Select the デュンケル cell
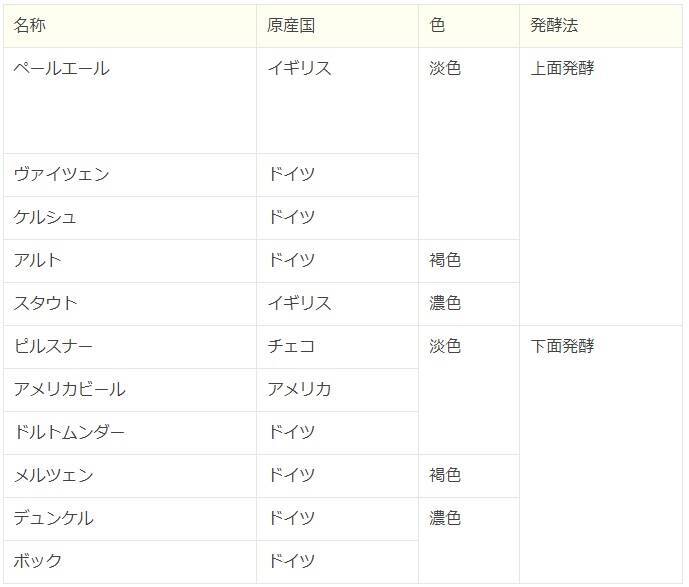Image resolution: width=689 pixels, height=587 pixels. coord(54,519)
